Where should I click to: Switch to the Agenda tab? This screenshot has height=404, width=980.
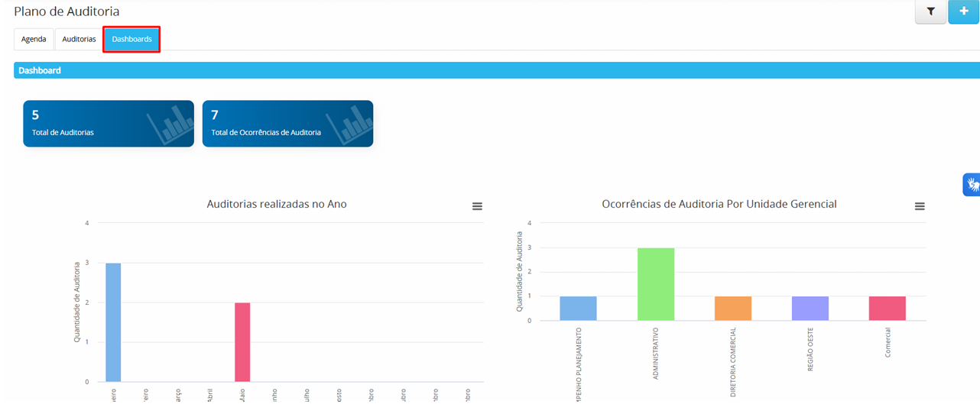click(34, 39)
